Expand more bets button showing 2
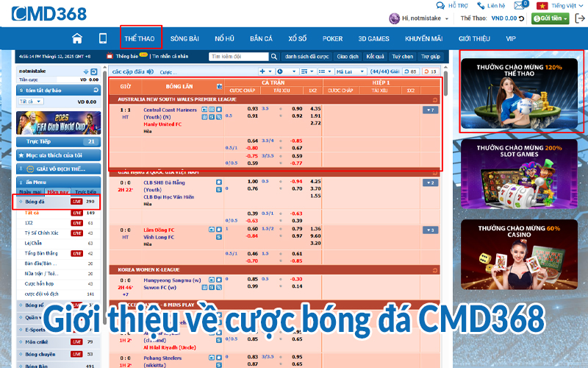 pos(430,183)
